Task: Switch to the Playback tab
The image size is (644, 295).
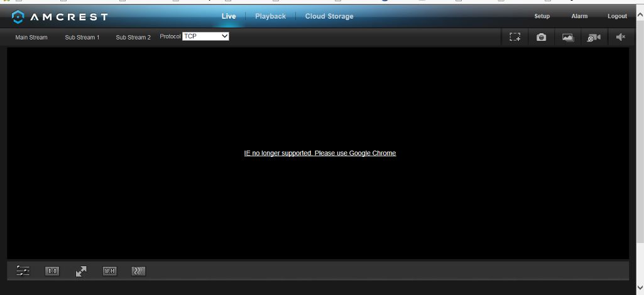Action: click(270, 16)
